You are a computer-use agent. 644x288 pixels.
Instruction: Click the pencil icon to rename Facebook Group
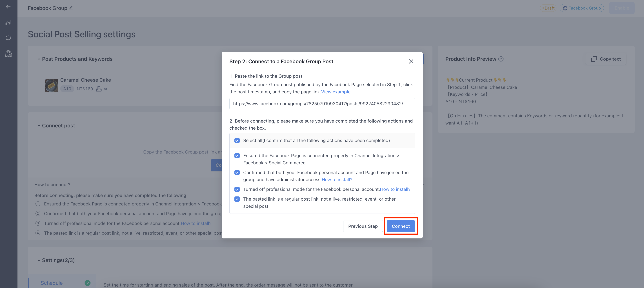pyautogui.click(x=71, y=8)
